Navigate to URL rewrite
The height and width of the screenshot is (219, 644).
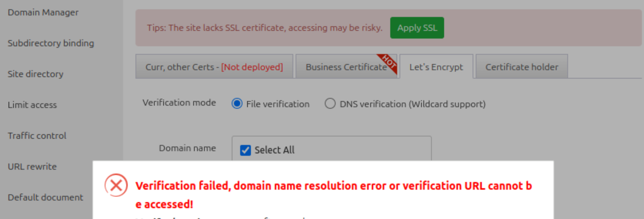point(32,167)
